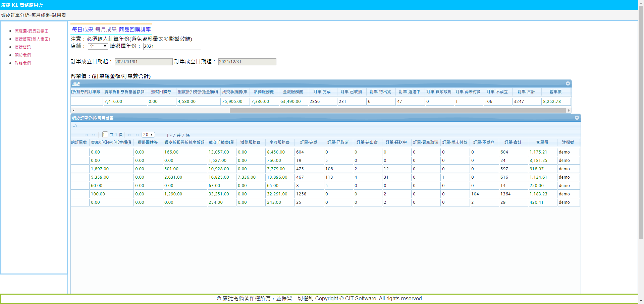Collapse the 加總 summary panel

(x=568, y=84)
